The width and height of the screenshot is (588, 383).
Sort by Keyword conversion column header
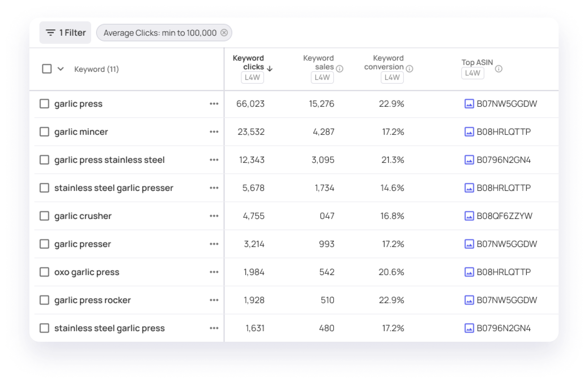coord(384,62)
